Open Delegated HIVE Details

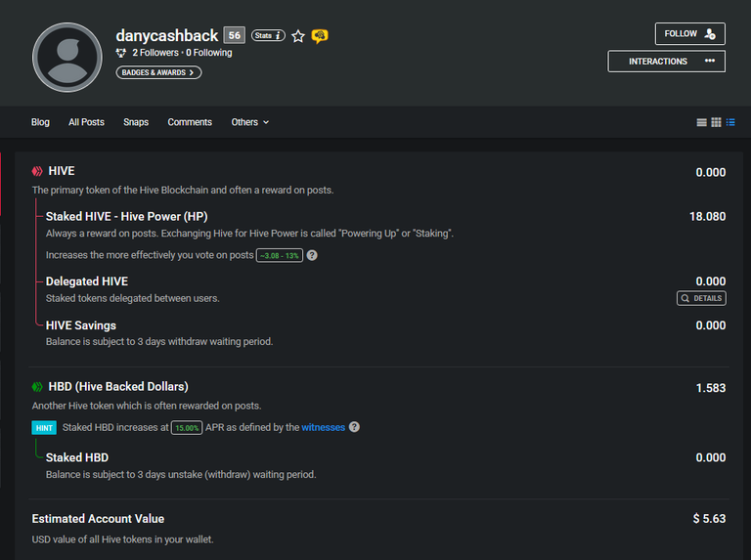point(701,298)
